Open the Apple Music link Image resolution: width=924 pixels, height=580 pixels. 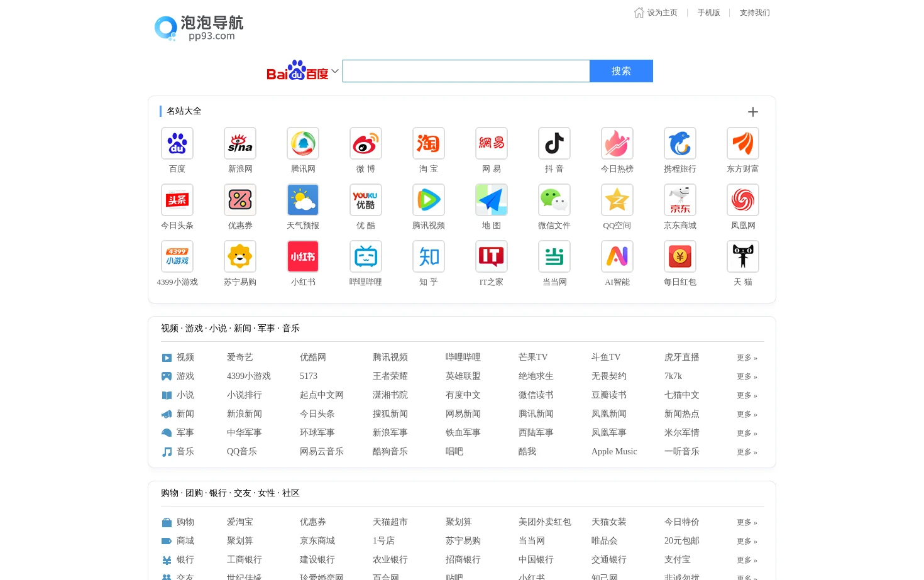tap(614, 451)
